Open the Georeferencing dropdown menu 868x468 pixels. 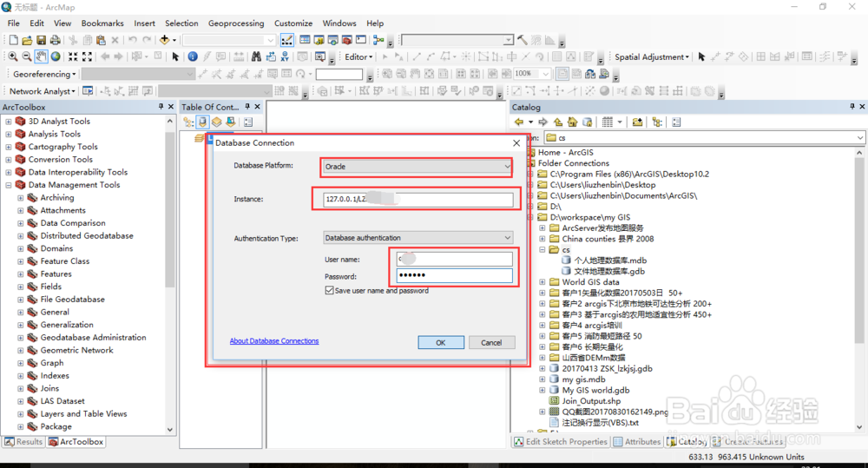pyautogui.click(x=44, y=74)
